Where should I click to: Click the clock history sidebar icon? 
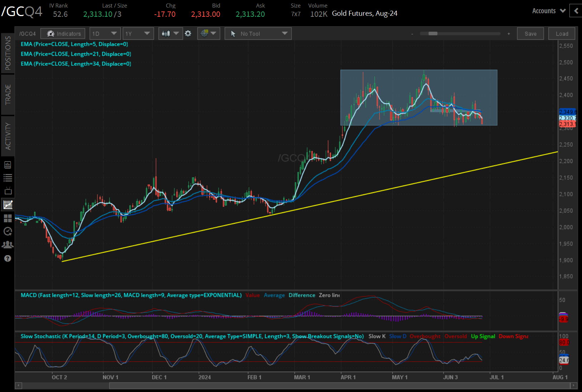(x=8, y=232)
